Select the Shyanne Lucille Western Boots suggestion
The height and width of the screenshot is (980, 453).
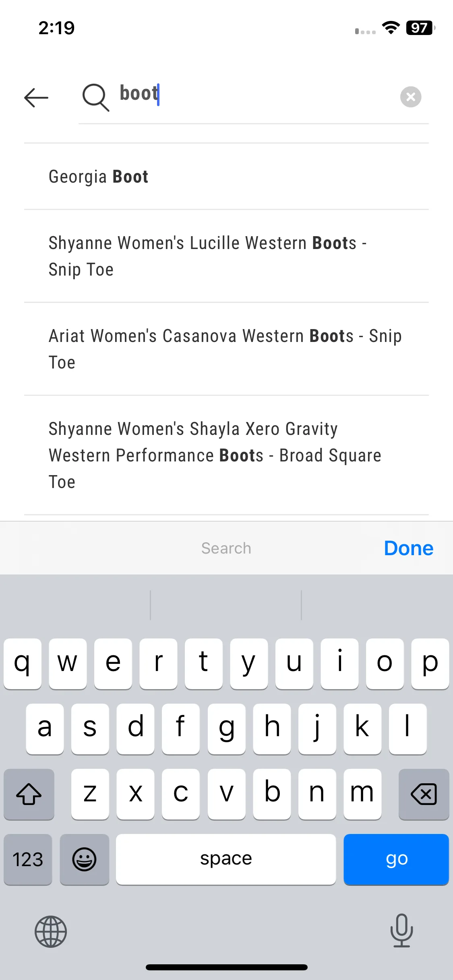click(226, 256)
